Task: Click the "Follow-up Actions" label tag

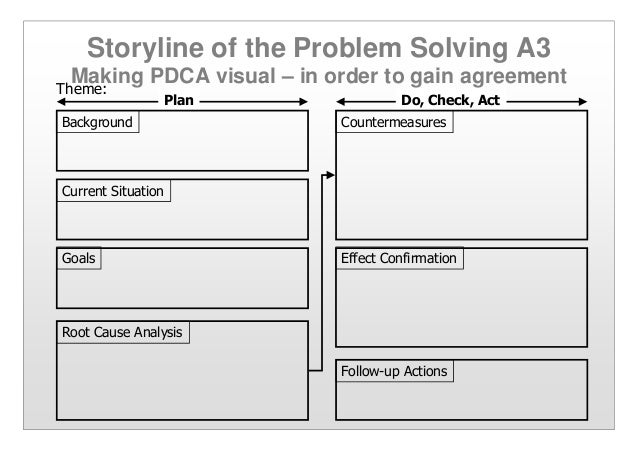Action: click(394, 373)
